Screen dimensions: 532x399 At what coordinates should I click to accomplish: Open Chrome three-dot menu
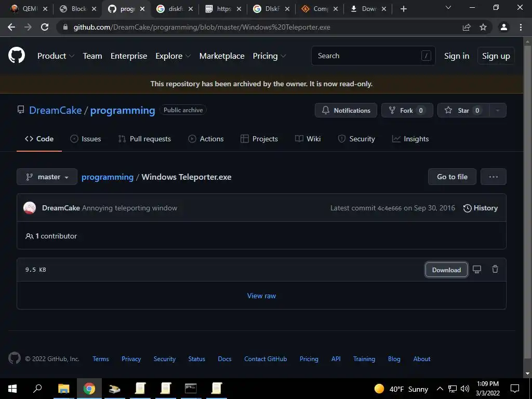pyautogui.click(x=521, y=27)
